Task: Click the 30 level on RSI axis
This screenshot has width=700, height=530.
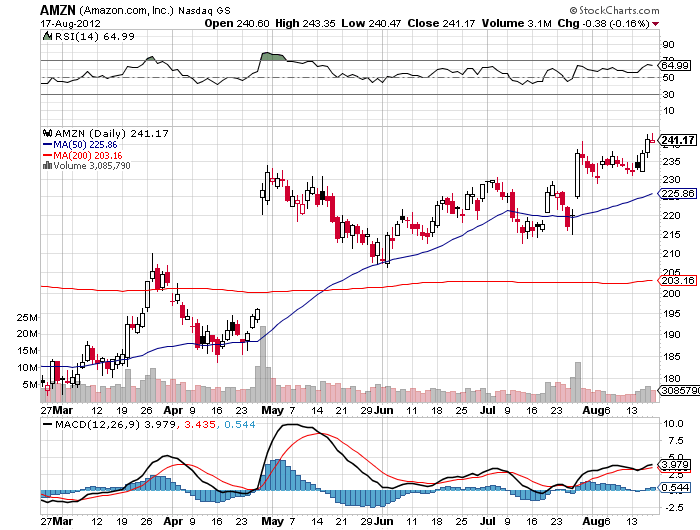Action: point(668,95)
